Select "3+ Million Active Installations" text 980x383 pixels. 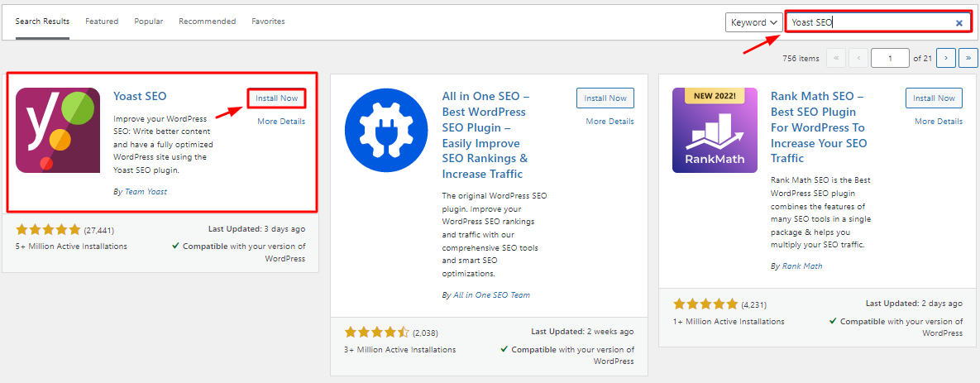pyautogui.click(x=400, y=349)
